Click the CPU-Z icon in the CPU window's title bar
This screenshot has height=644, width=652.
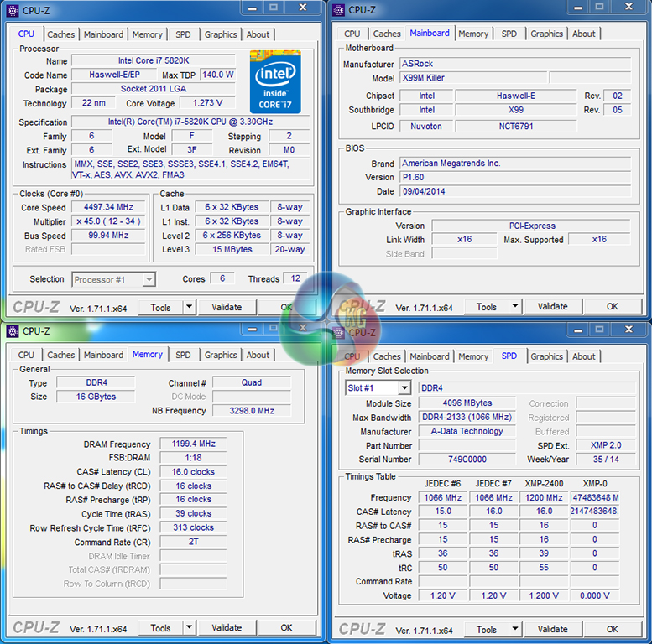[x=13, y=10]
